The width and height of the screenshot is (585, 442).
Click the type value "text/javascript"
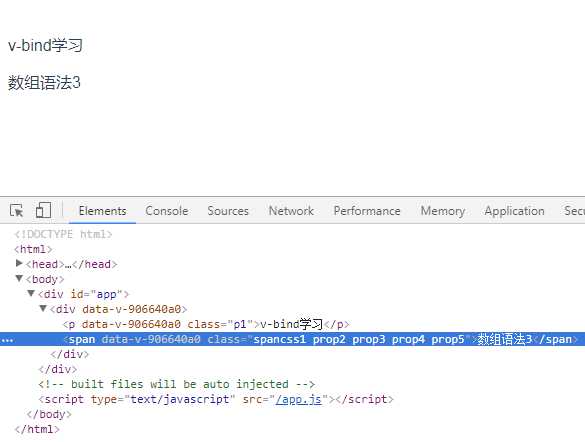coord(179,399)
